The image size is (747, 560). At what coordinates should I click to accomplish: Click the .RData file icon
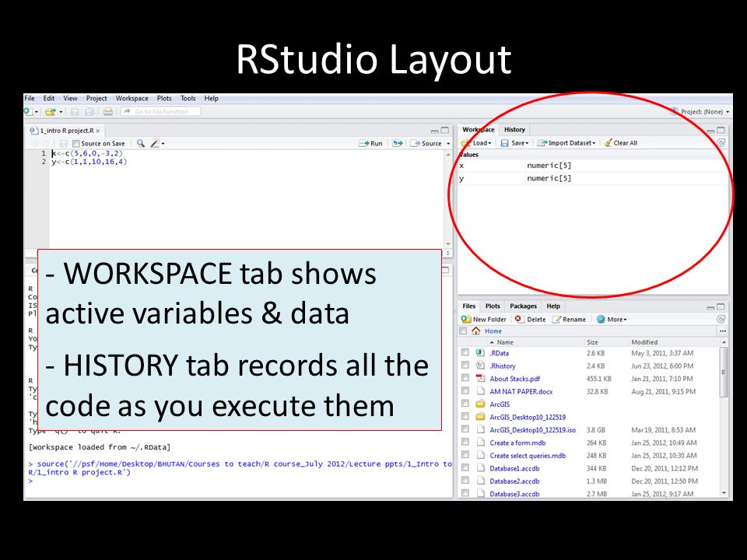point(480,353)
